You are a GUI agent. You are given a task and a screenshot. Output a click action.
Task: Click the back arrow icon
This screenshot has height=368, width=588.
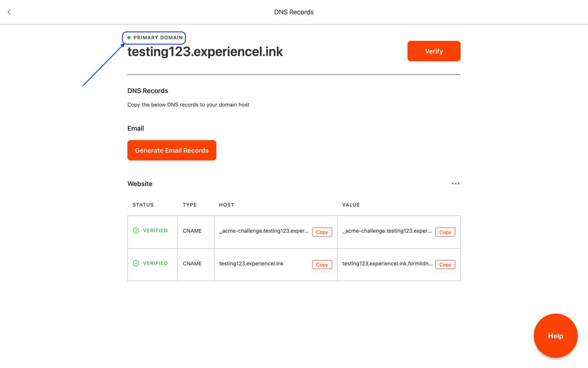pos(9,12)
